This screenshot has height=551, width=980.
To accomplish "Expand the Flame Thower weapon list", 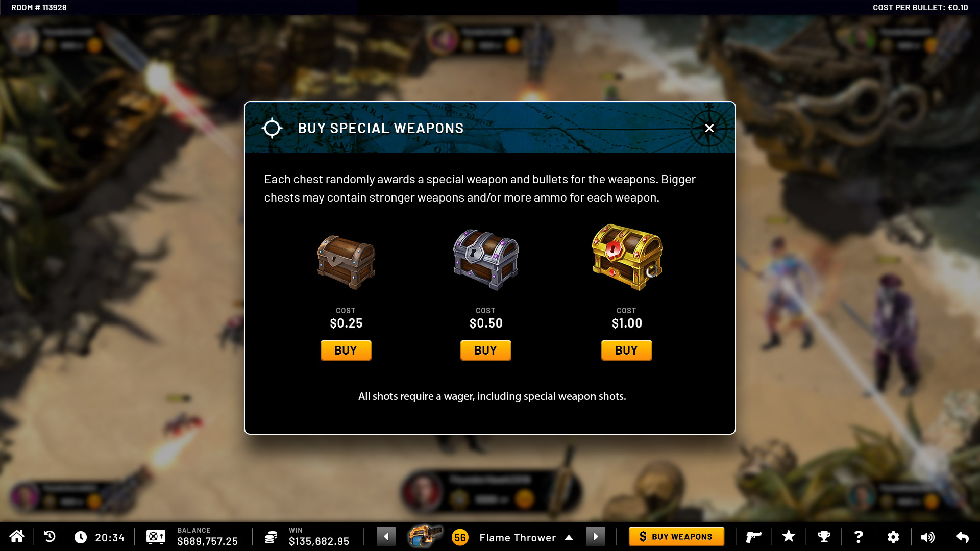I will pos(569,537).
